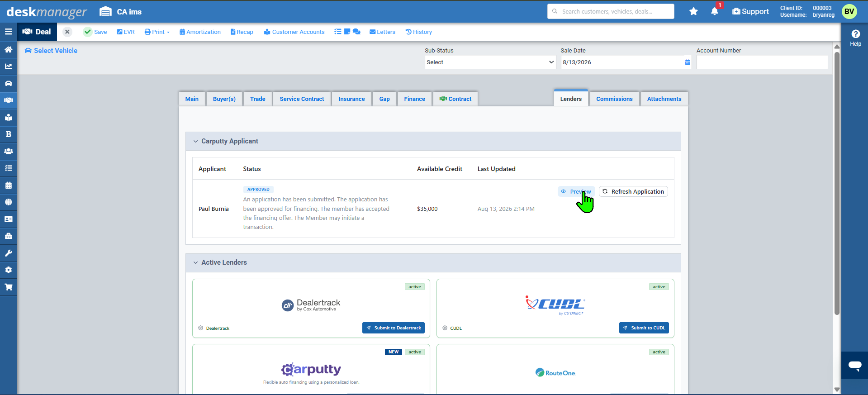This screenshot has height=395, width=868.
Task: Select the Lenders tab
Action: (571, 99)
